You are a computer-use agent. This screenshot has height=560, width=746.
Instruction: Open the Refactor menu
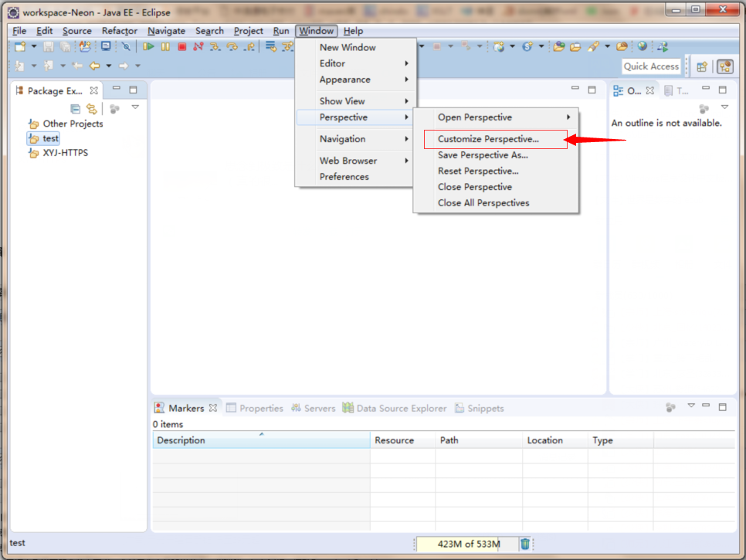click(x=120, y=31)
